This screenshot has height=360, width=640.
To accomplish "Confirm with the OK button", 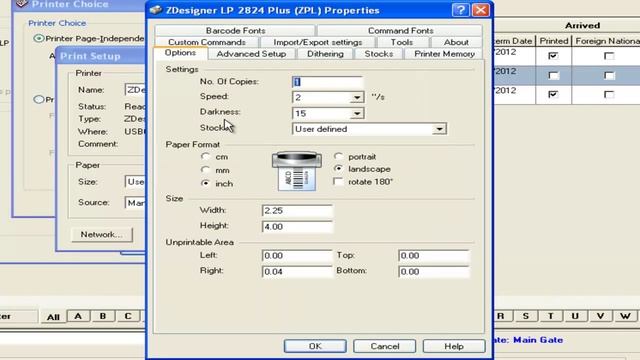I will click(315, 346).
